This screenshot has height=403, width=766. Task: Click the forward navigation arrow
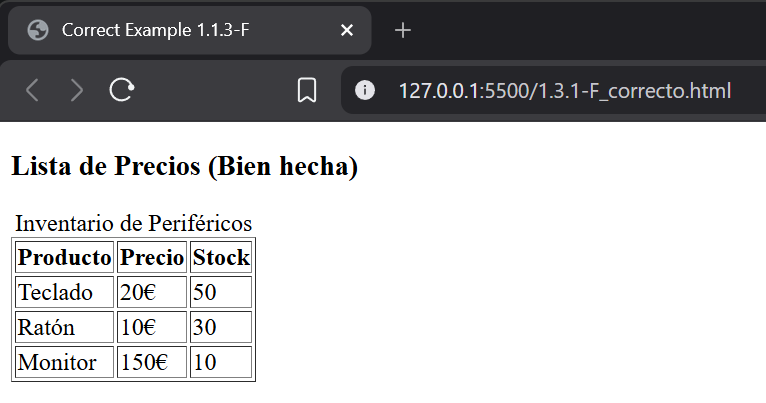coord(77,91)
